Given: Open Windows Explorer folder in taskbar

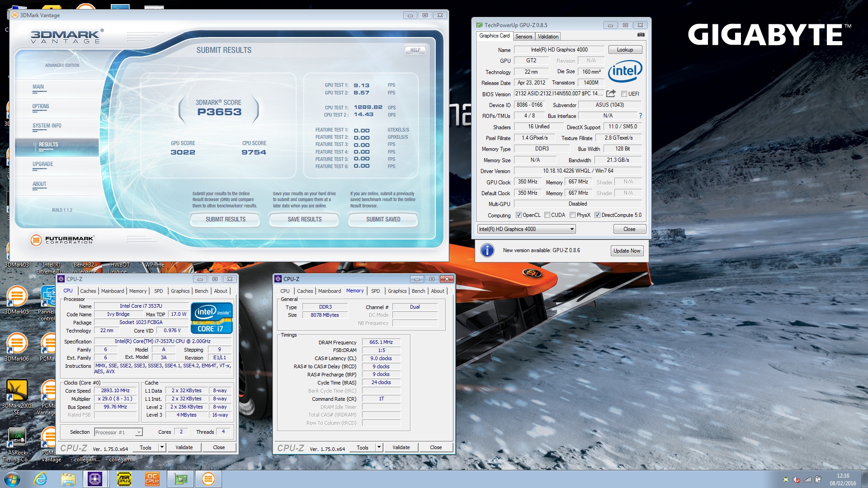Looking at the screenshot, I should 68,479.
